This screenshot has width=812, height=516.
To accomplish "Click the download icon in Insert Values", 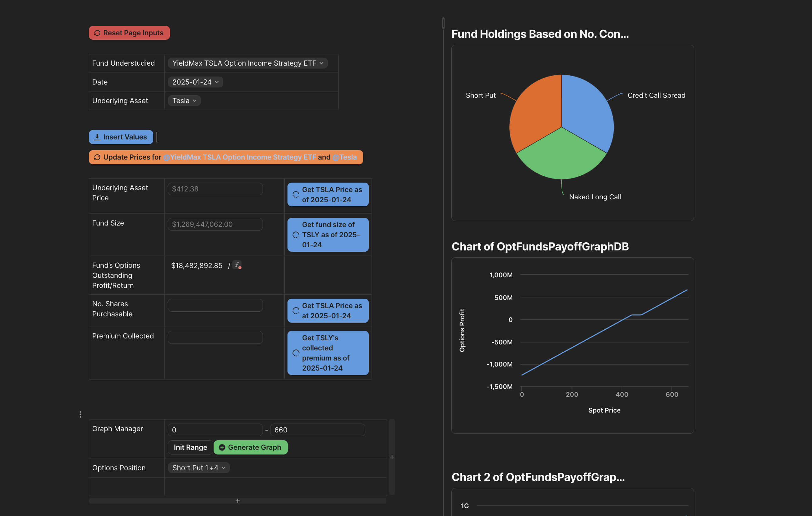I will 97,137.
